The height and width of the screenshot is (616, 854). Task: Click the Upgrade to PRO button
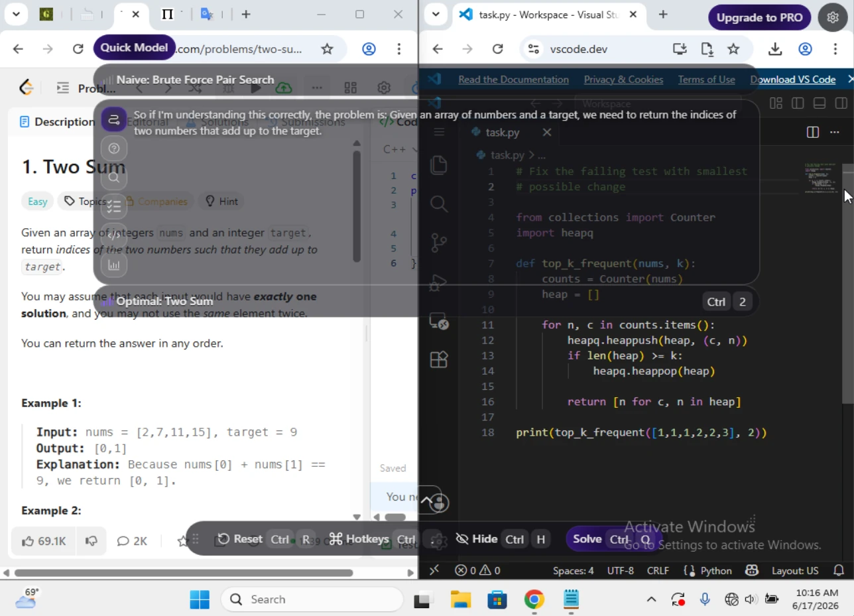click(x=759, y=17)
